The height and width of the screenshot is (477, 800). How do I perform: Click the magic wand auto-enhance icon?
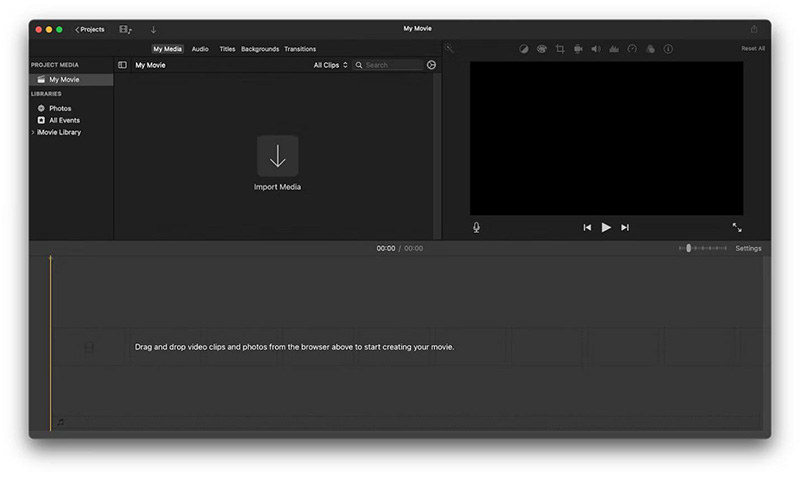(449, 49)
